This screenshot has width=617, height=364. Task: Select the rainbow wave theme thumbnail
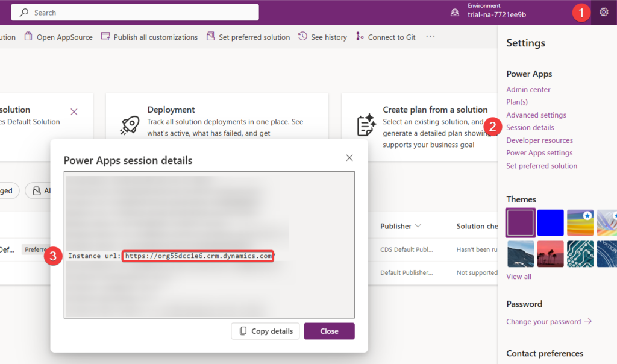coord(580,223)
